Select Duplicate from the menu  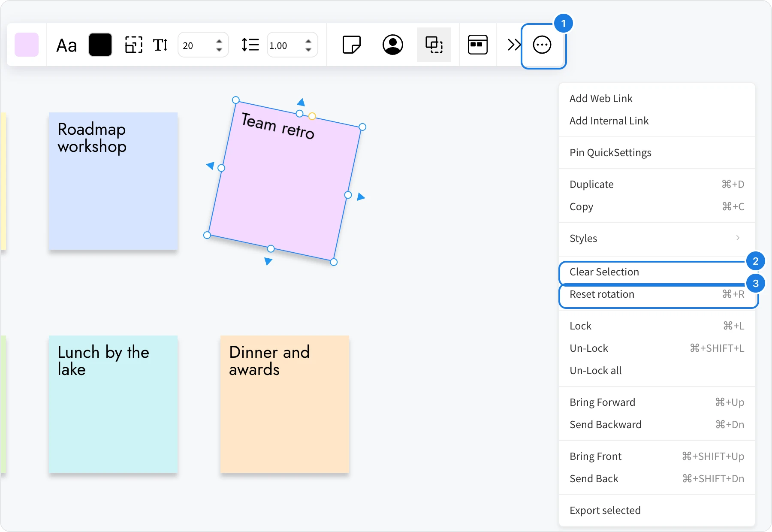657,184
